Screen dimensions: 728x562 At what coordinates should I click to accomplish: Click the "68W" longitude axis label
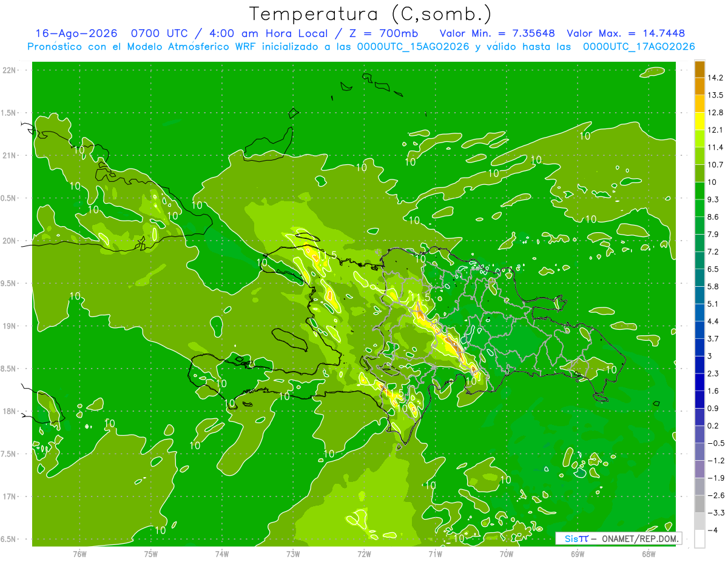tap(649, 554)
